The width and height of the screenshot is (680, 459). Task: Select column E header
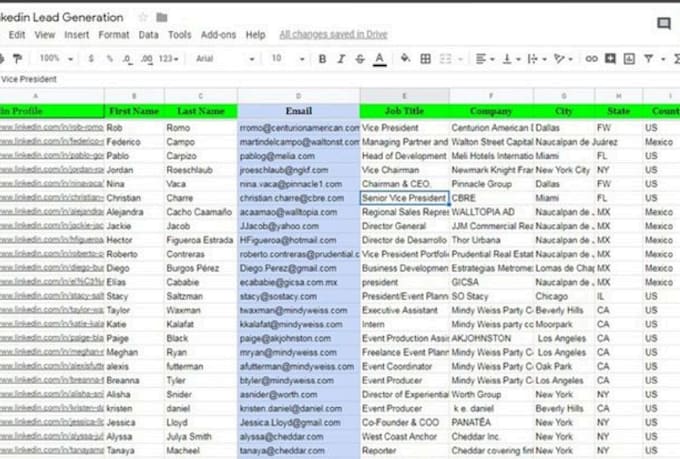(404, 96)
